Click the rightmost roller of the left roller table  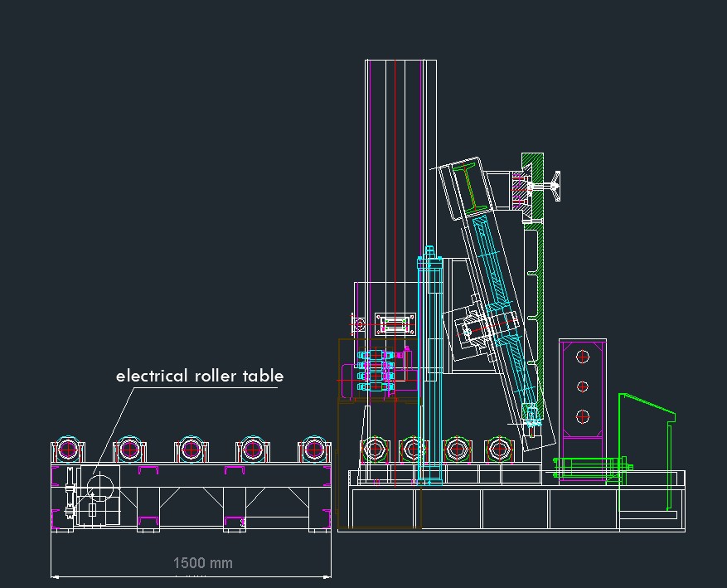pos(313,450)
